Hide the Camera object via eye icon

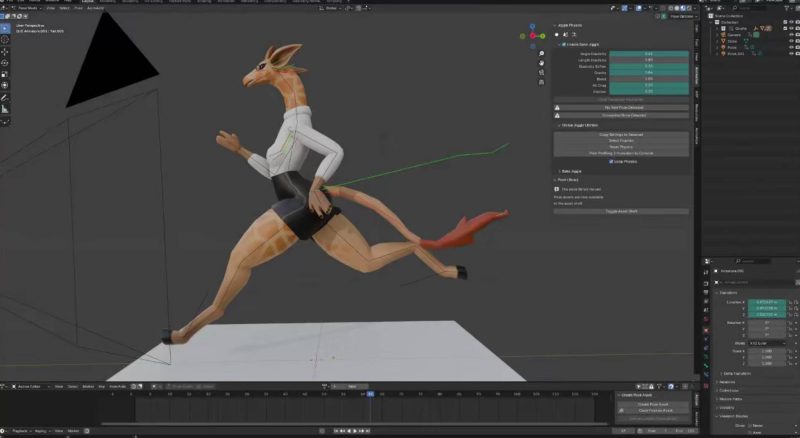point(791,35)
